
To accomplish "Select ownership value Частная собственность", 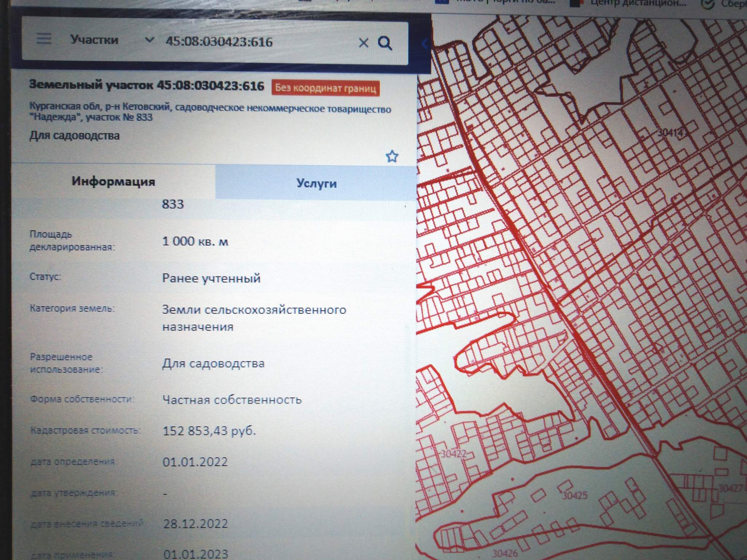I will click(232, 400).
